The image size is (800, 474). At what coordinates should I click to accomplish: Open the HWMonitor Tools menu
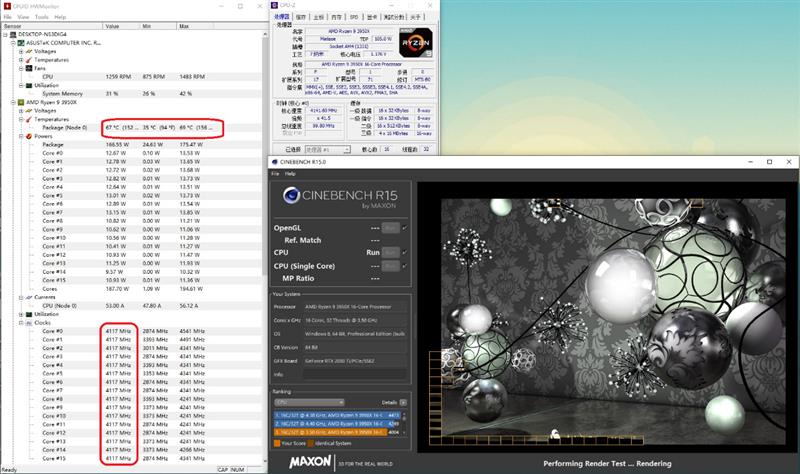(x=42, y=17)
